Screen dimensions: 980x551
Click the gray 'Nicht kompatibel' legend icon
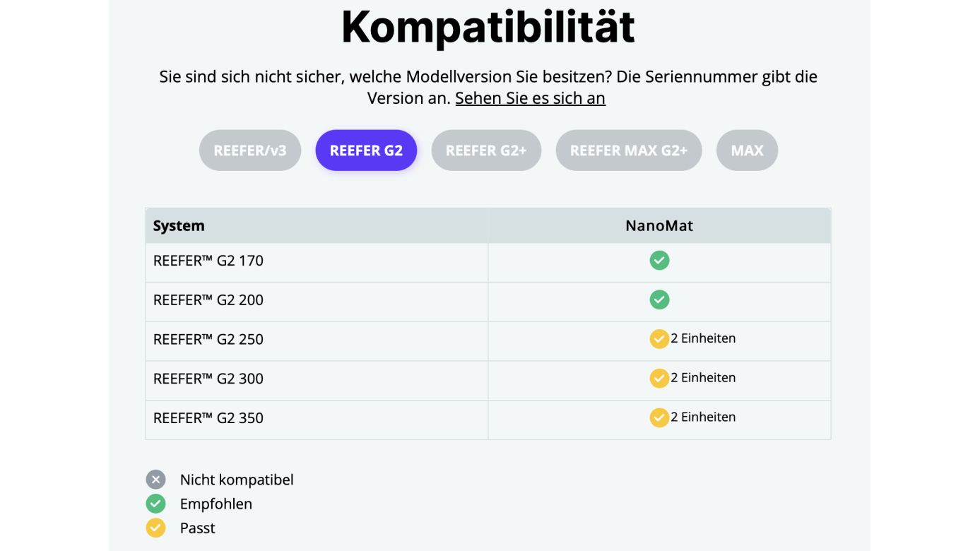tap(155, 480)
